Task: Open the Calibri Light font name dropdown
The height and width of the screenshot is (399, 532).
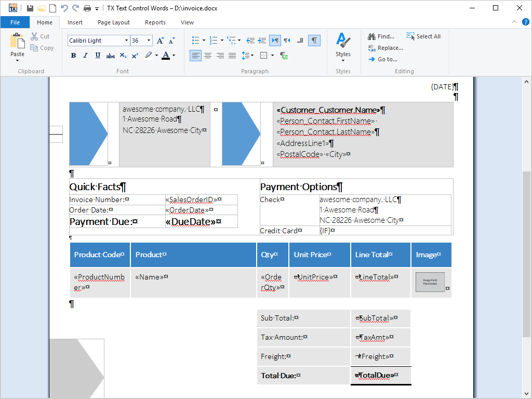Action: tap(126, 41)
